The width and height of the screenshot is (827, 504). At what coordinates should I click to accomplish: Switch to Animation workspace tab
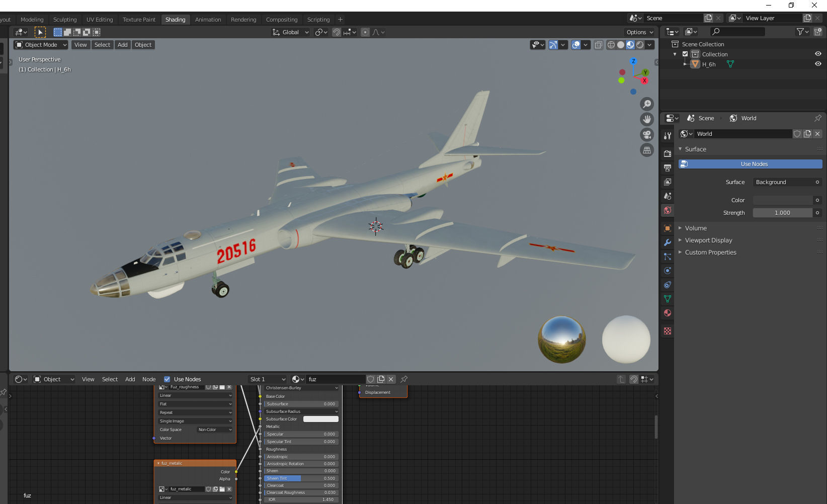(208, 20)
